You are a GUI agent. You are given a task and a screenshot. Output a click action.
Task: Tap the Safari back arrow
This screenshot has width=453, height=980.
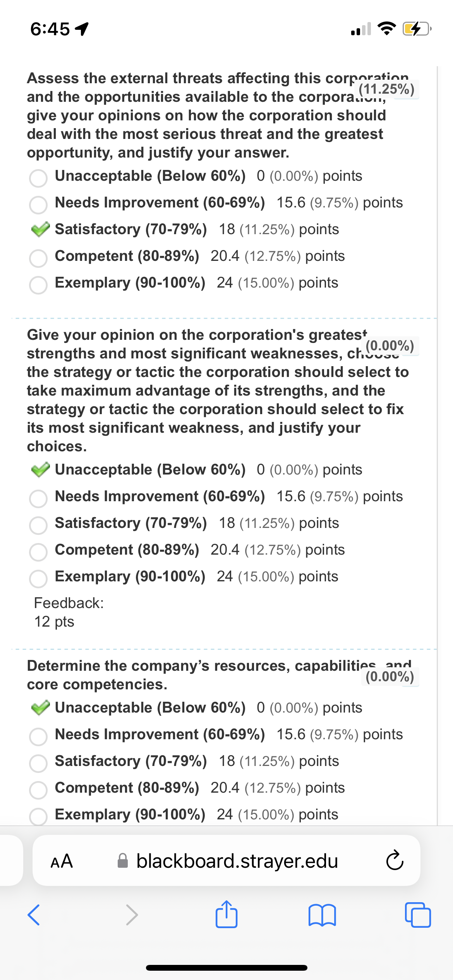click(34, 915)
